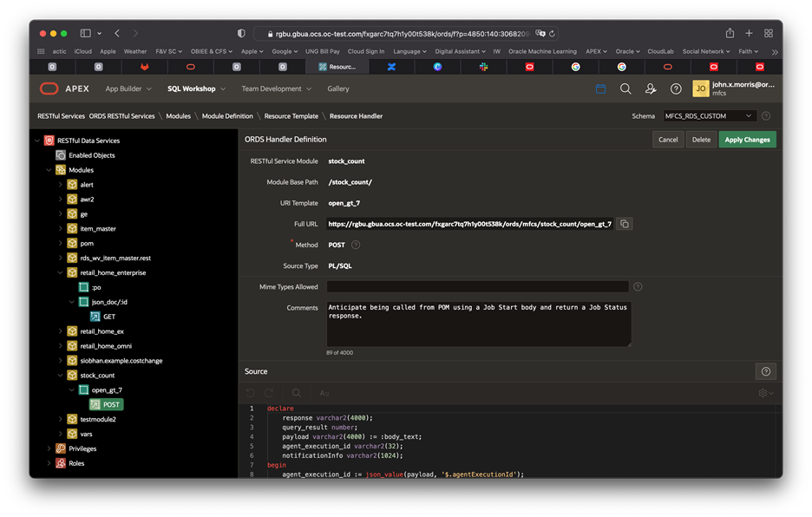Switch to the Team Development menu
The width and height of the screenshot is (812, 517).
[272, 88]
